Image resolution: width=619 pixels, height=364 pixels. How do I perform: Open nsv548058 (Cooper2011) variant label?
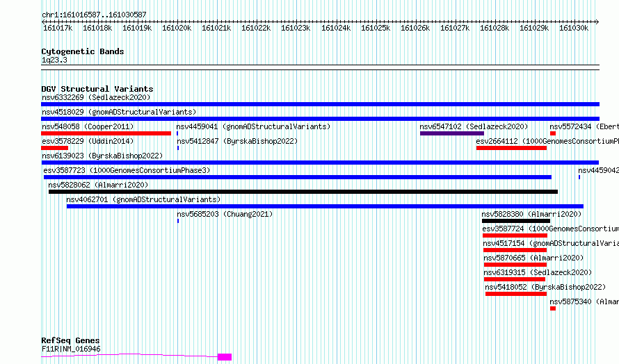(88, 126)
